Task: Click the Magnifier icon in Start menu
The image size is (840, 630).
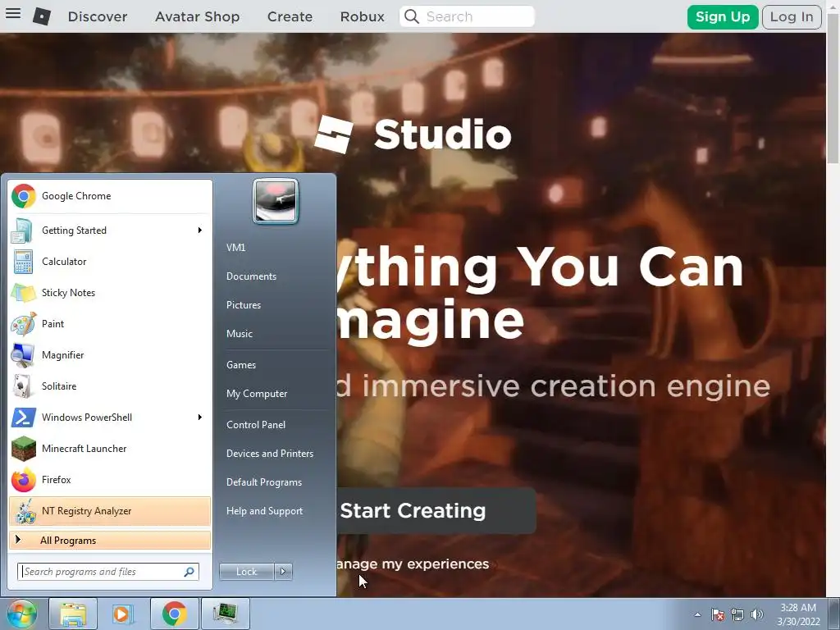Action: pos(23,354)
